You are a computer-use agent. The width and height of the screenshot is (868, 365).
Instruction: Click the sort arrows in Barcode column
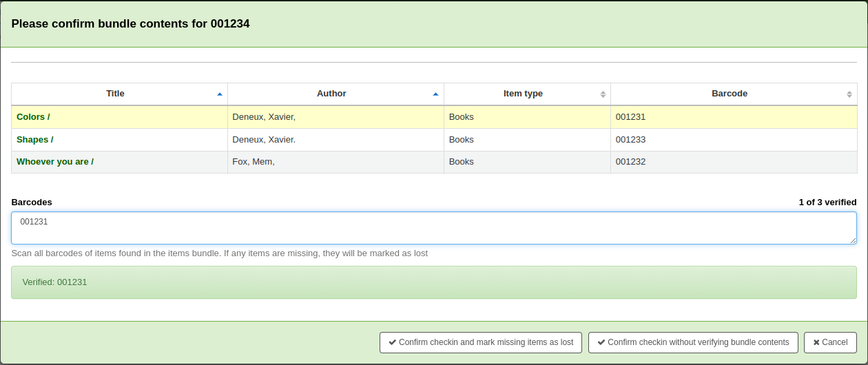[x=849, y=94]
